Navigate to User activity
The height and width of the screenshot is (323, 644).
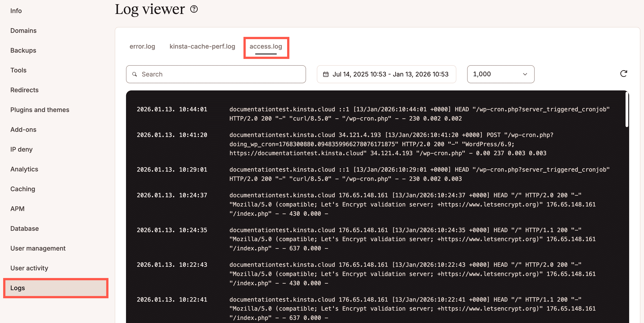(x=29, y=268)
